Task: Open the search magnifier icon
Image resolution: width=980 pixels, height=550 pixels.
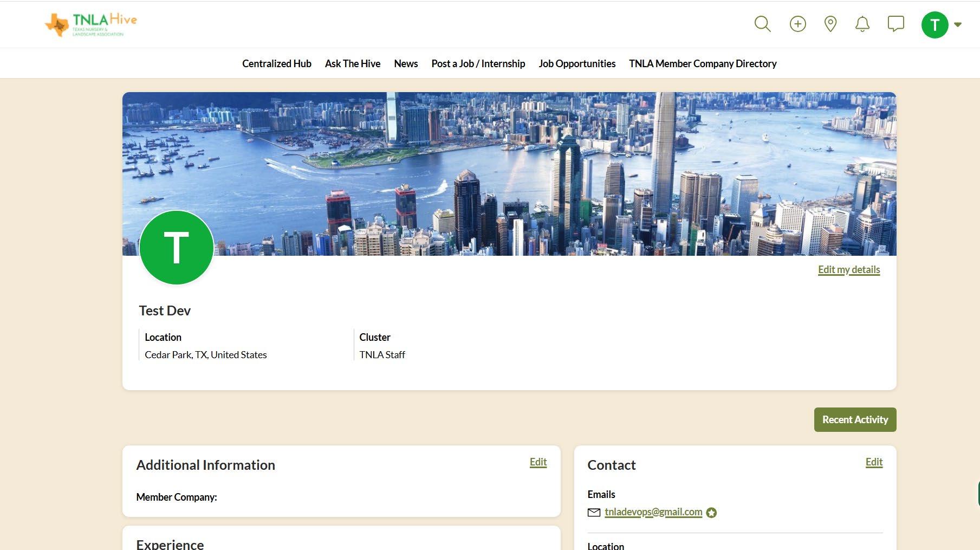Action: pos(762,24)
